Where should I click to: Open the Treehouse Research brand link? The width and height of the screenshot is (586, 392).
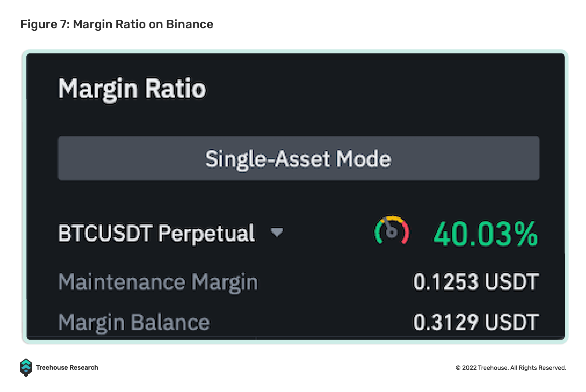tap(67, 367)
